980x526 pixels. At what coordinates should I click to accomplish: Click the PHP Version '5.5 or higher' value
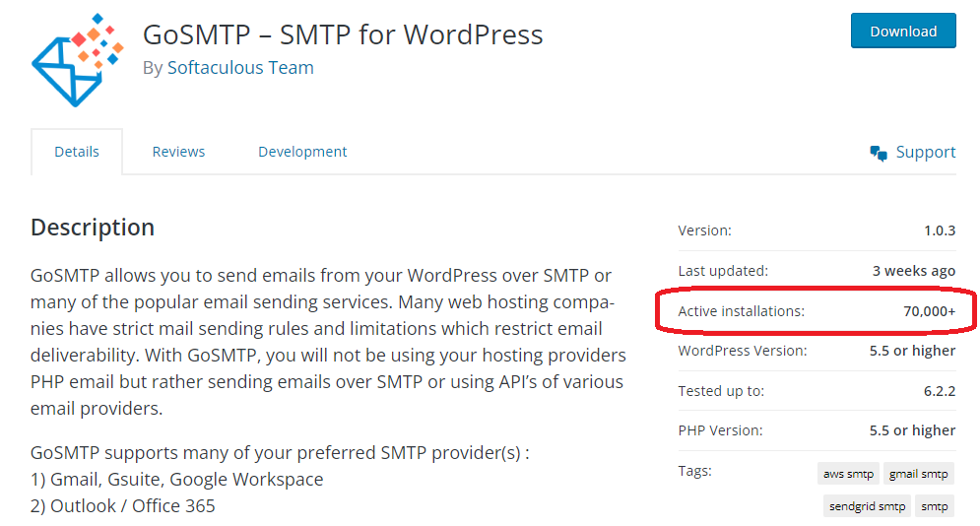coord(912,430)
